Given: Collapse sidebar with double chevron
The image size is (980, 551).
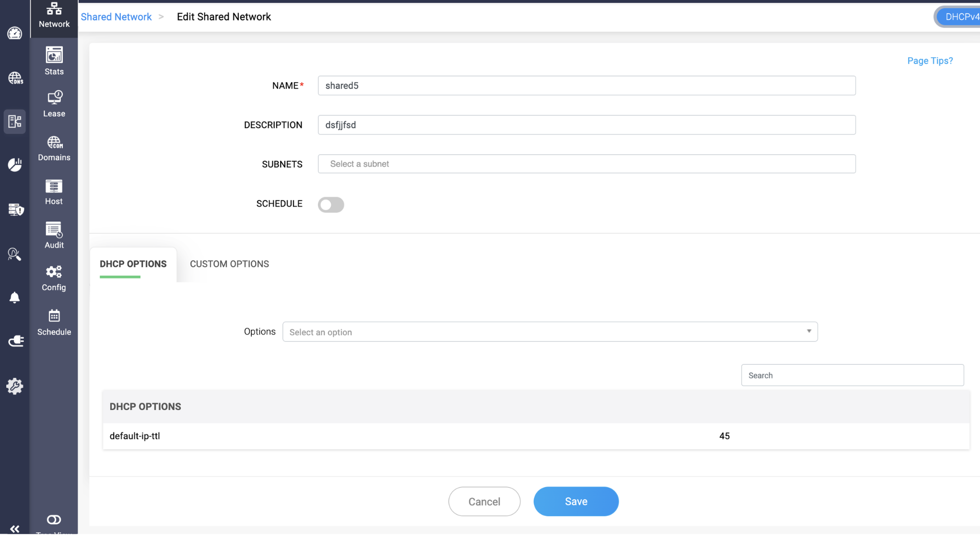Looking at the screenshot, I should [15, 529].
